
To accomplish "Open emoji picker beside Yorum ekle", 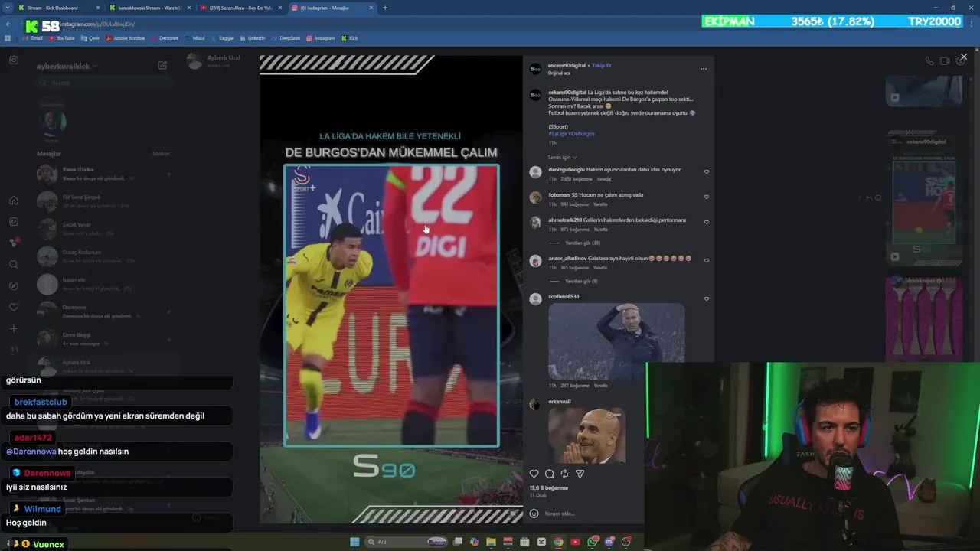I will [x=534, y=514].
